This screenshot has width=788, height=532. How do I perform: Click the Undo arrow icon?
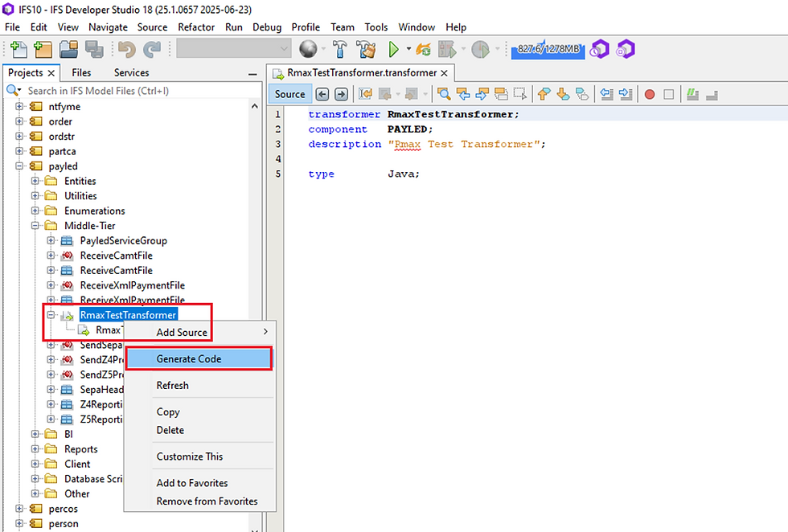127,49
